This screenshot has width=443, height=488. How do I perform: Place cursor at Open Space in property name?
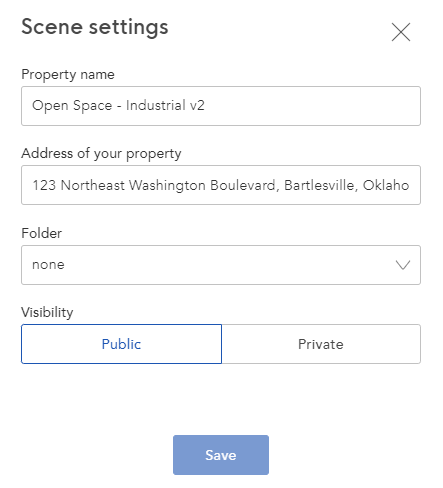click(72, 106)
